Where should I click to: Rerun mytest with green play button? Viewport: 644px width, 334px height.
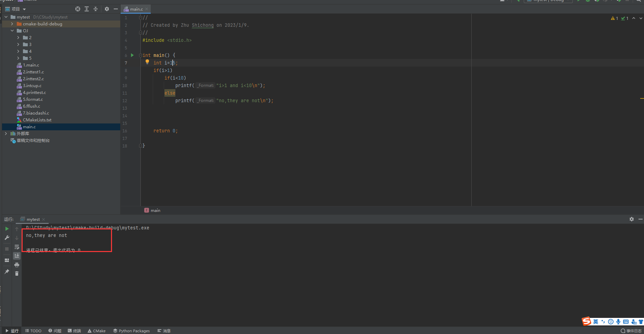(7, 229)
